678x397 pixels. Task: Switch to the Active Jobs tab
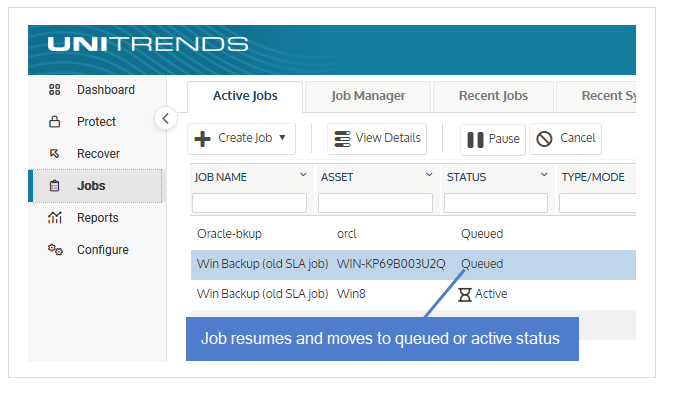245,96
